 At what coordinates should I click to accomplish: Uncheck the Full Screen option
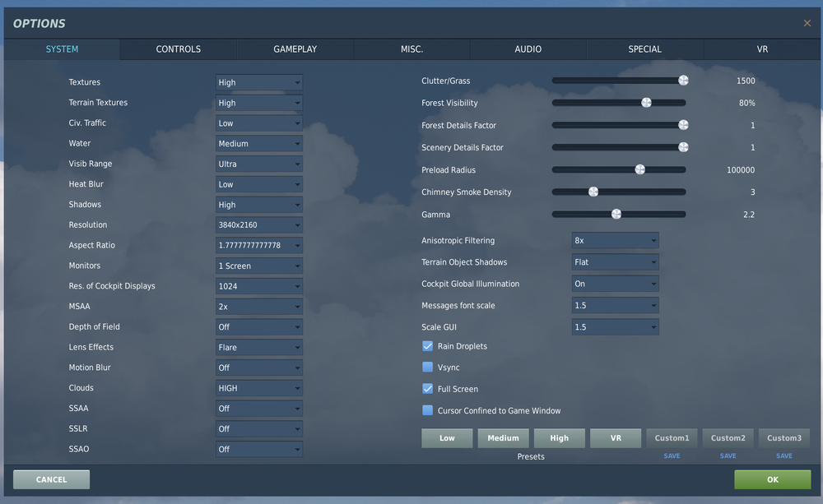(428, 388)
